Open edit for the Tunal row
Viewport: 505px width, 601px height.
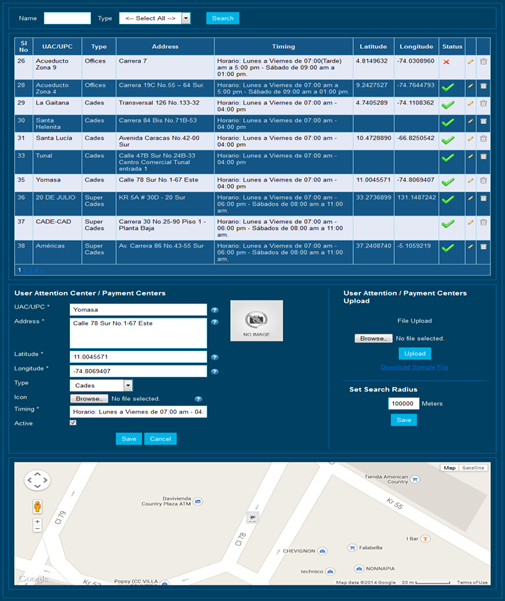(x=470, y=156)
